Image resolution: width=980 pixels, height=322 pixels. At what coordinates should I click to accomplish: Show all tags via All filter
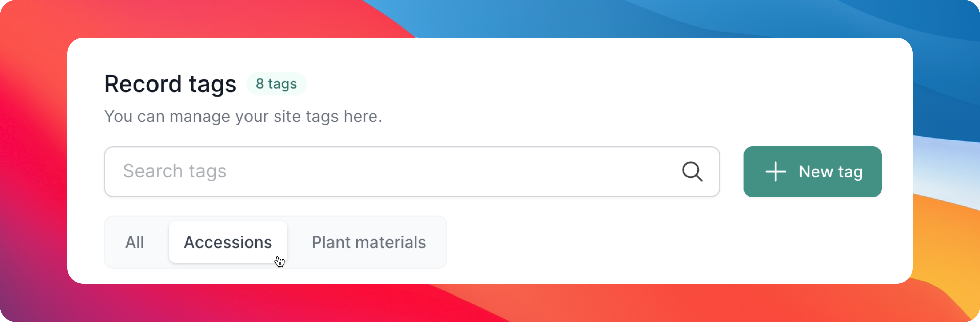pyautogui.click(x=135, y=242)
